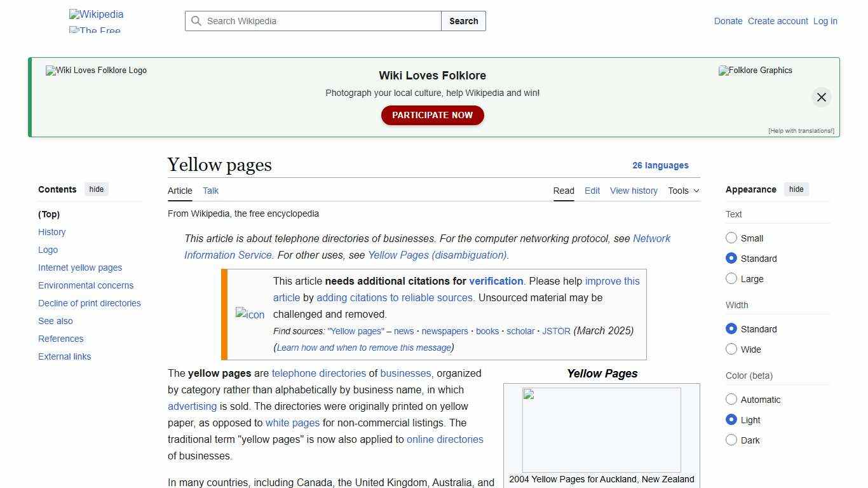868x488 pixels.
Task: Jump to the Environmental concerns section
Action: (x=86, y=285)
